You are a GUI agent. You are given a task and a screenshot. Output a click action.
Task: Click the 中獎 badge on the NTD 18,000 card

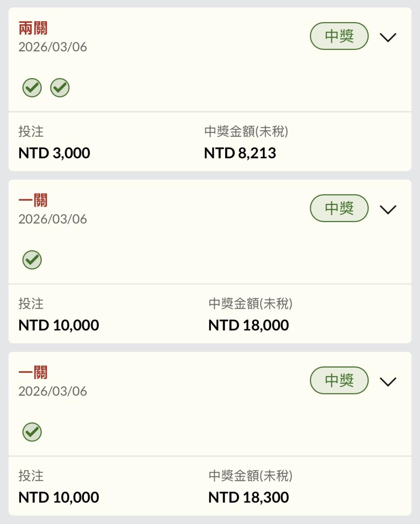pos(339,209)
